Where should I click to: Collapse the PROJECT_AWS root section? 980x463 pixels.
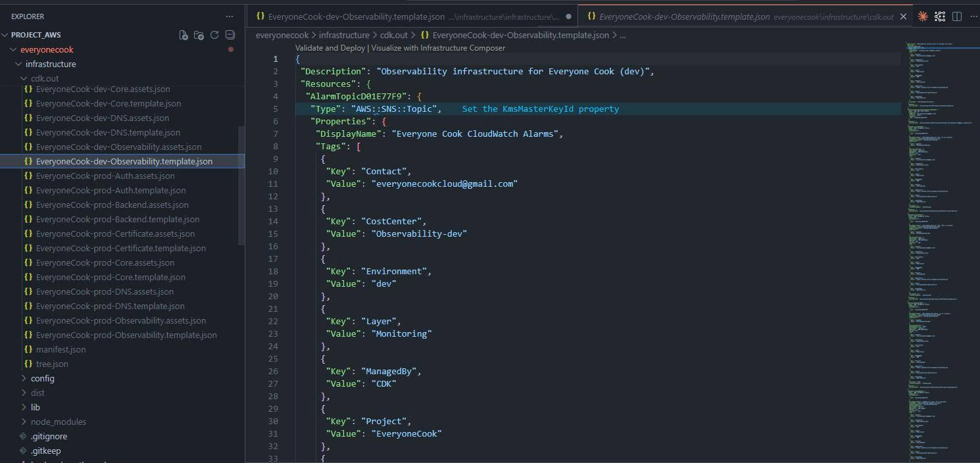click(5, 35)
